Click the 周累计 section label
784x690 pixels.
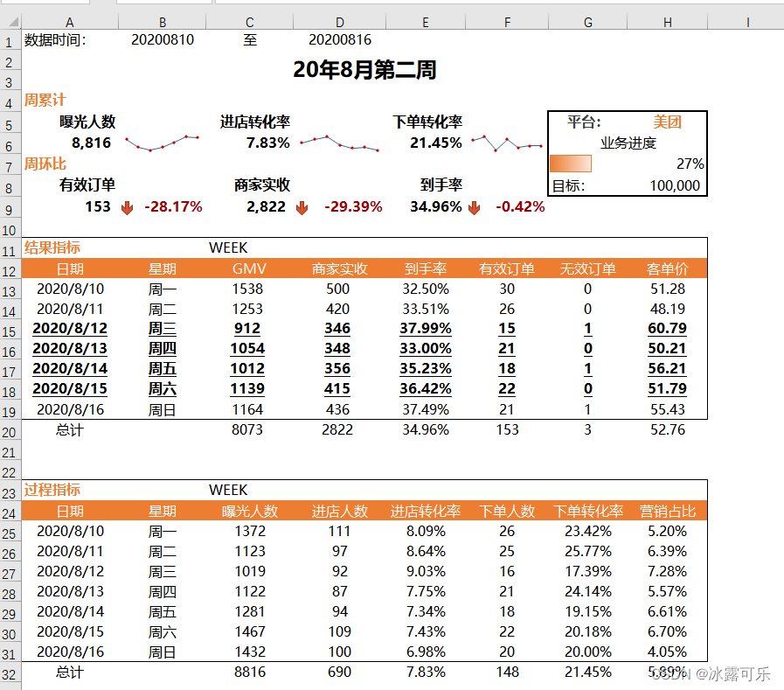[45, 100]
